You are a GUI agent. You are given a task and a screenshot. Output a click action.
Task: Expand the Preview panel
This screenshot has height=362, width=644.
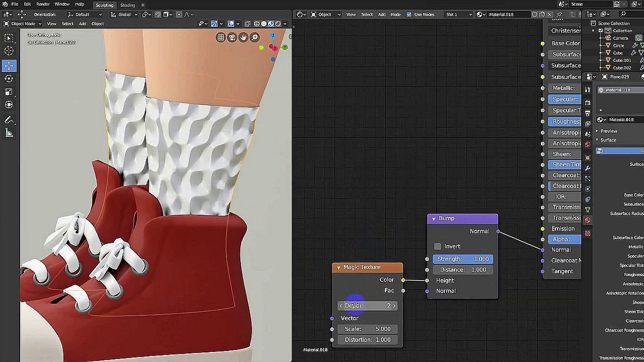click(597, 131)
